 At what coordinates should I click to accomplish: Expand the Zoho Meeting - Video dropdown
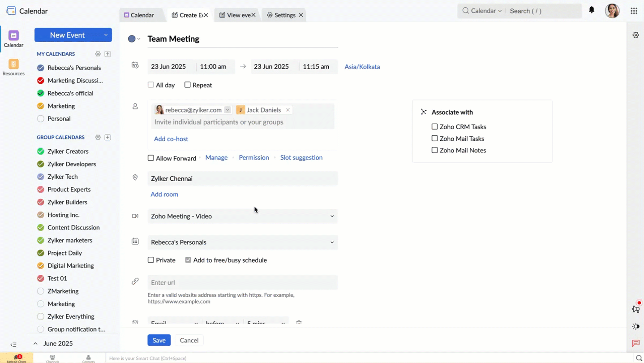pyautogui.click(x=332, y=216)
